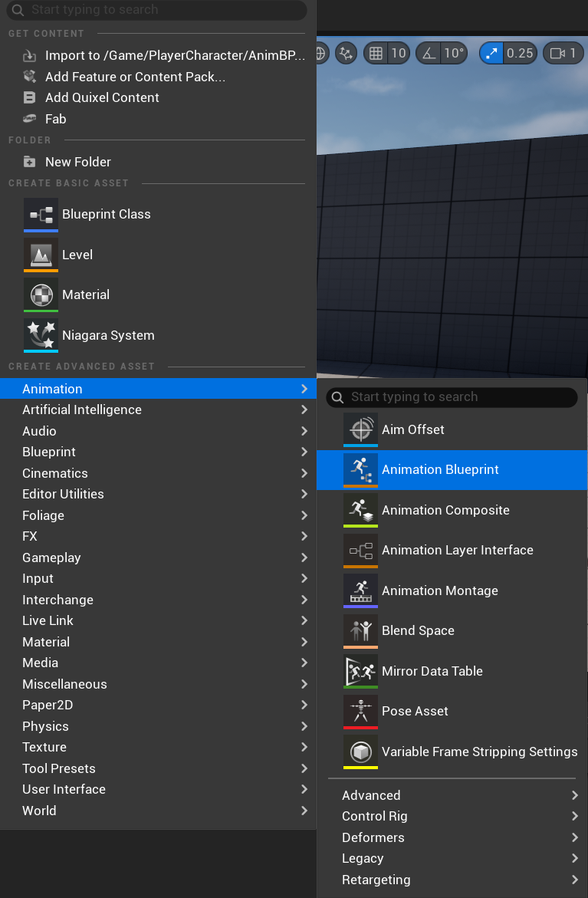
Task: Click the Niagara System icon
Action: pyautogui.click(x=41, y=336)
